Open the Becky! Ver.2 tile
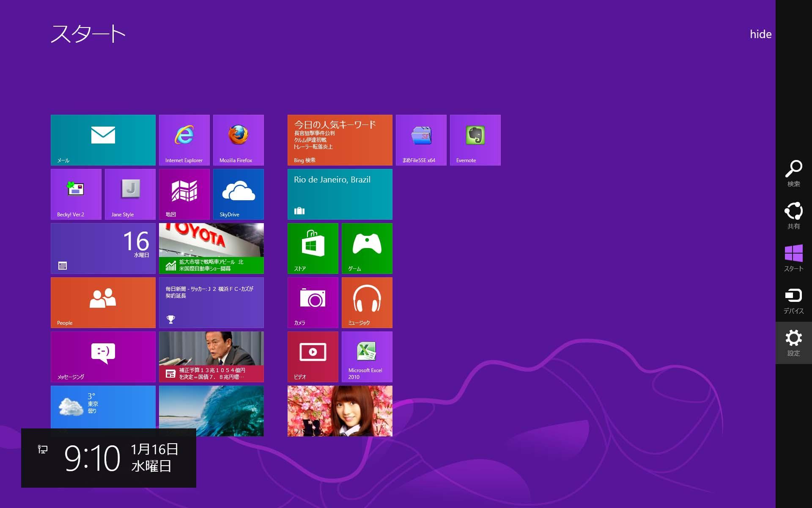812x508 pixels. click(76, 194)
